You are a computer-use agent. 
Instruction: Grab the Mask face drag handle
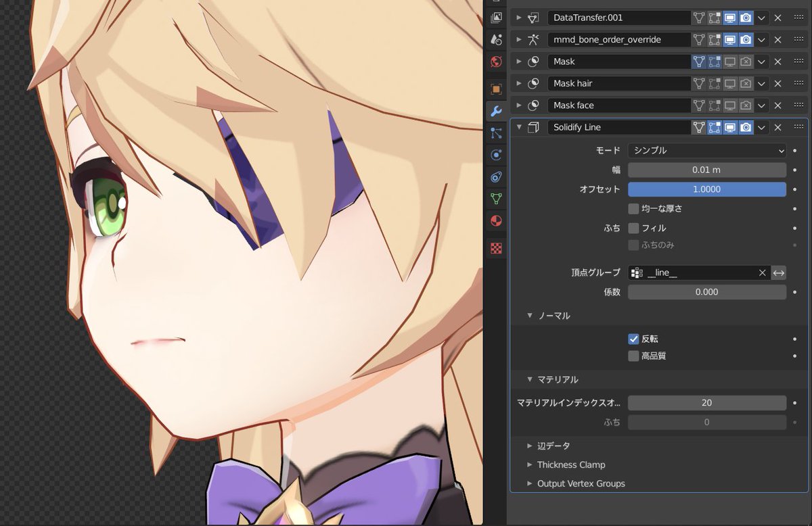[798, 105]
